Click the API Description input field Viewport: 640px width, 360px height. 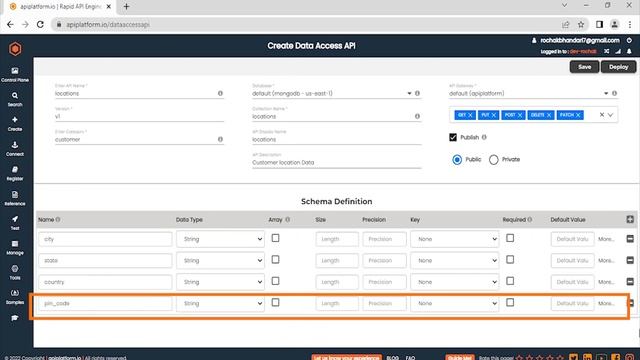(336, 162)
